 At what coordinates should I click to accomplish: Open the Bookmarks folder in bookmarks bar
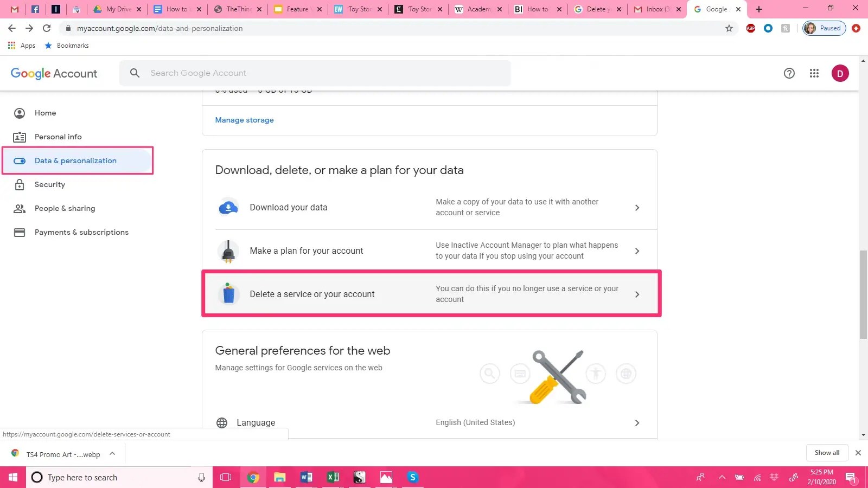67,46
